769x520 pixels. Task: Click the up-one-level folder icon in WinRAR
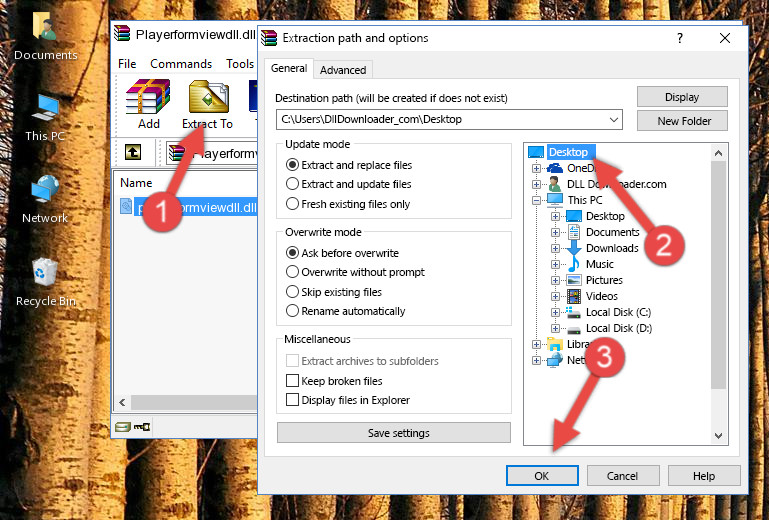pyautogui.click(x=133, y=153)
